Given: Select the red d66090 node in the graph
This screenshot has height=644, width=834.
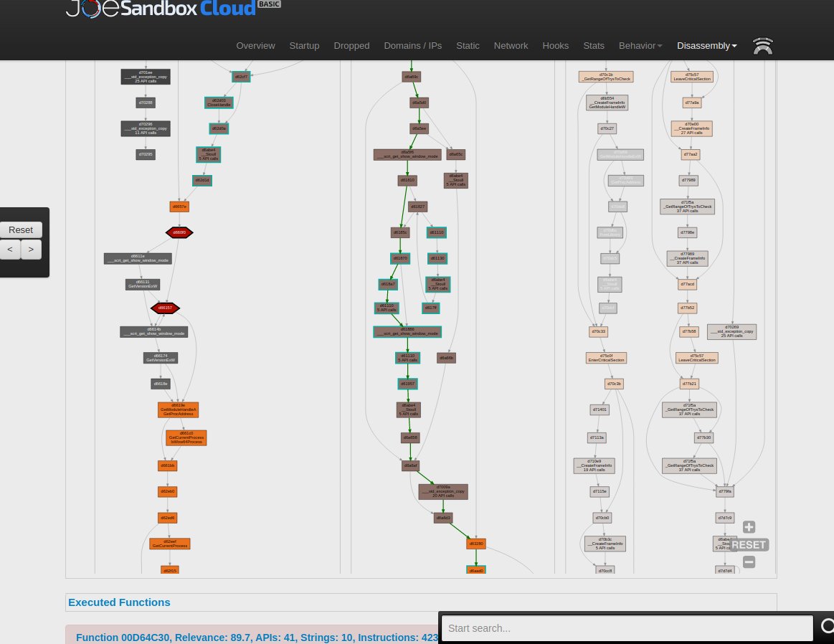Looking at the screenshot, I should [179, 232].
